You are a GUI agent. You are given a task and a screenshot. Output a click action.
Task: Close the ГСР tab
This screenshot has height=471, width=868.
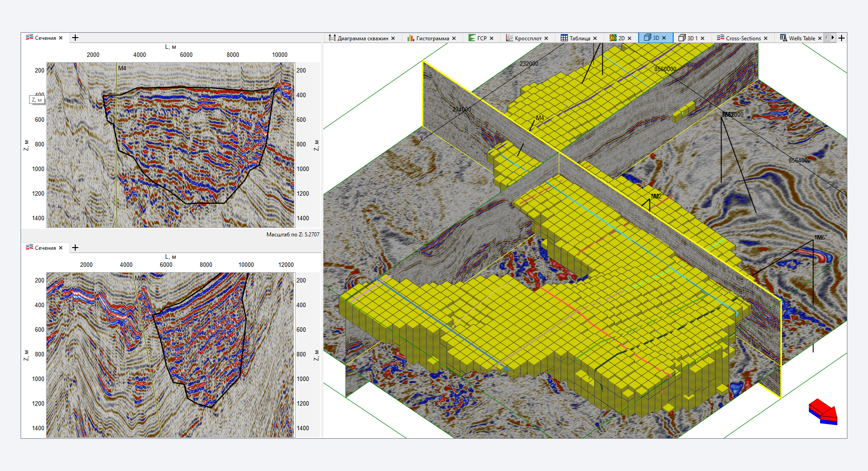[491, 39]
